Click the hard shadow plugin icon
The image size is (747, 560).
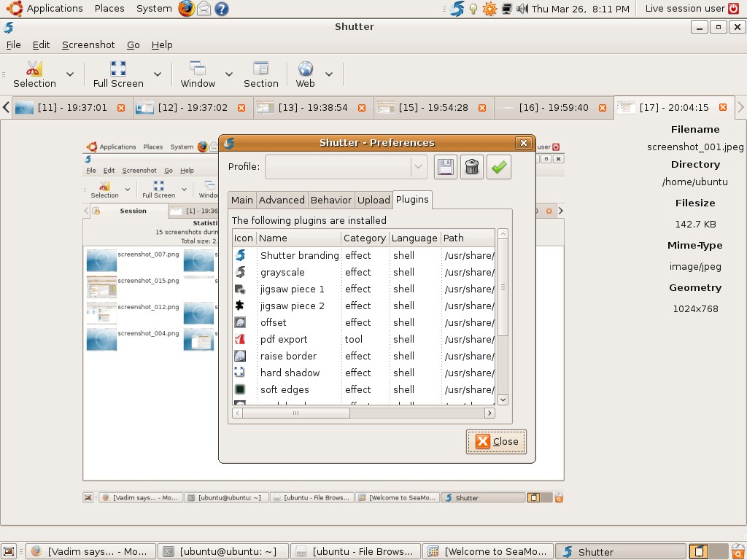click(x=240, y=373)
